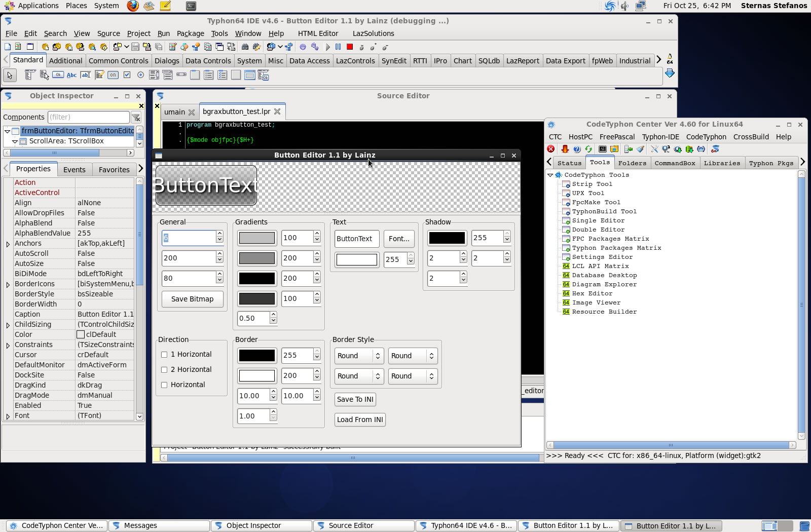Enable the 2 Horizontal direction checkbox
The width and height of the screenshot is (811, 532).
pos(164,370)
